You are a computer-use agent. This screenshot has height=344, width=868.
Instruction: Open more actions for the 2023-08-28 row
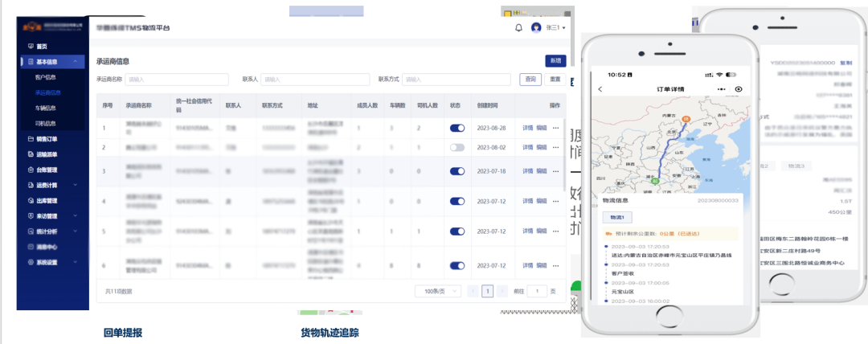[556, 128]
